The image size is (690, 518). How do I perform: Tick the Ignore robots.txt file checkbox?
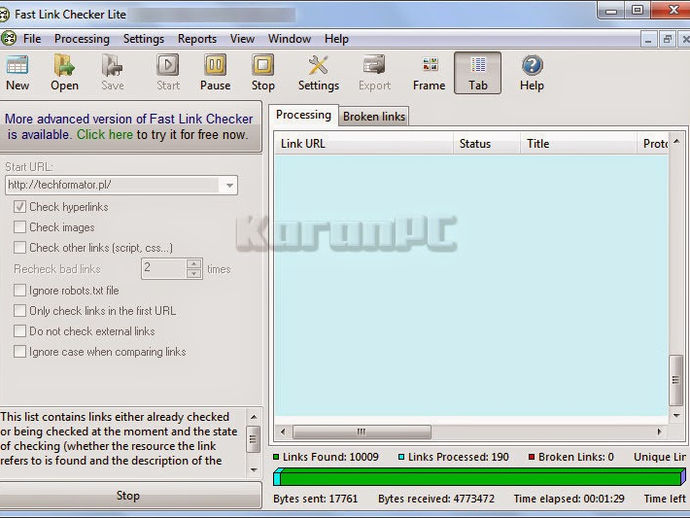pos(19,290)
